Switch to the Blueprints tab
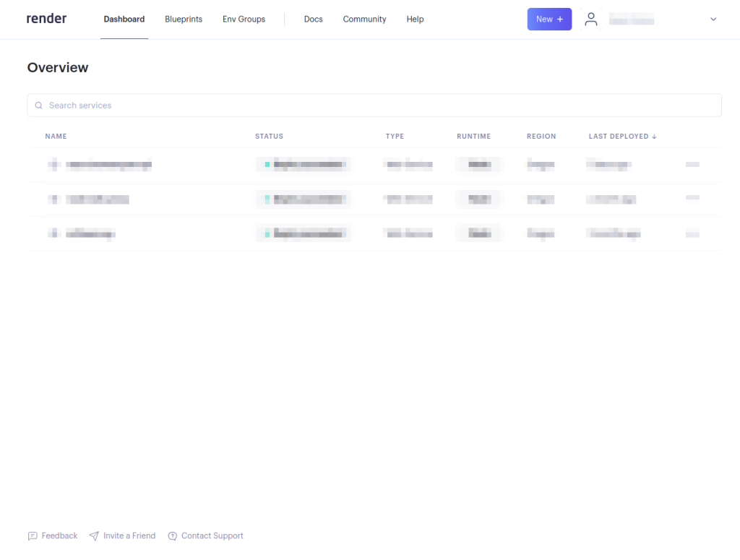The image size is (740, 560). tap(183, 20)
